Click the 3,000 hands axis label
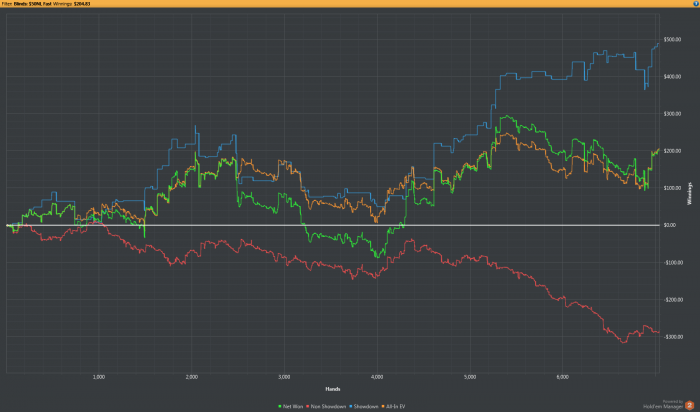 point(284,377)
